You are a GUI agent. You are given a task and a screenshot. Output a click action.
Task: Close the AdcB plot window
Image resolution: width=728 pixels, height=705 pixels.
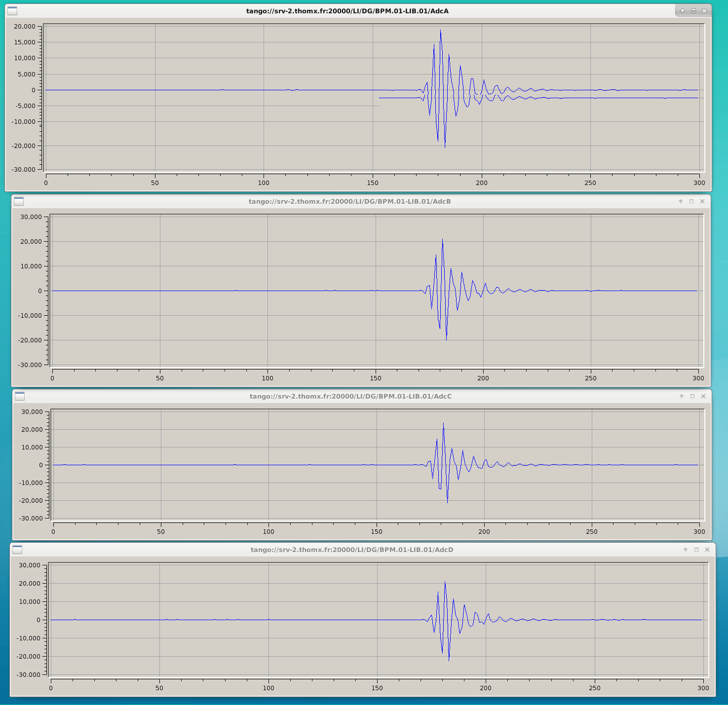coord(702,201)
